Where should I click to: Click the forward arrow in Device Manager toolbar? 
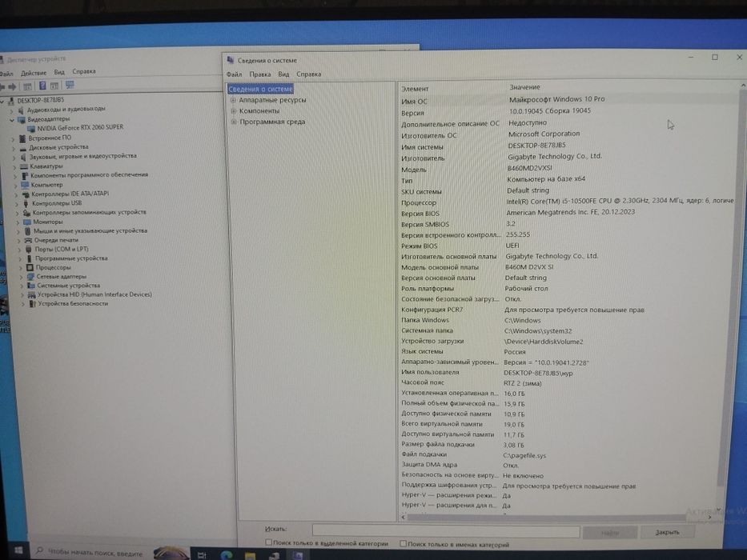pyautogui.click(x=12, y=86)
